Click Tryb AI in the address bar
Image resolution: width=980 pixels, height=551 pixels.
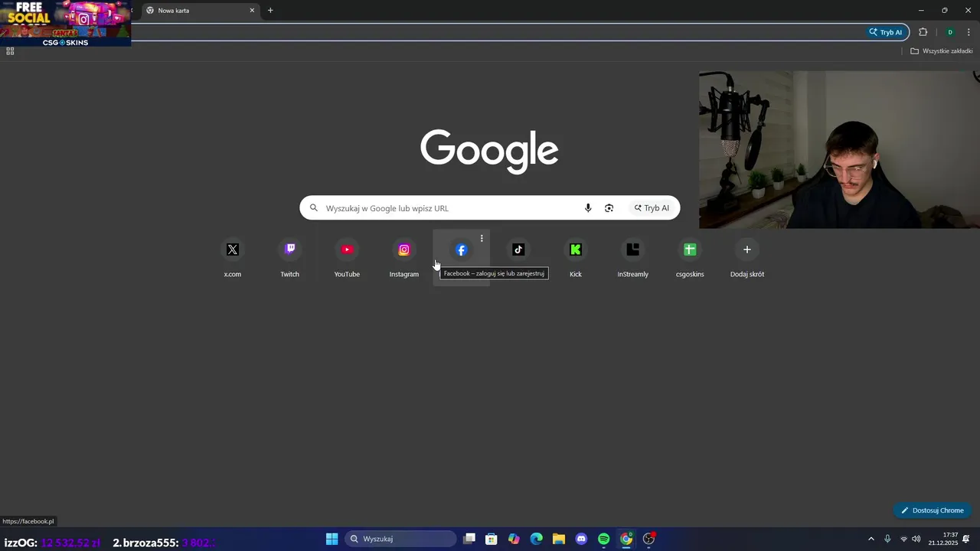click(887, 32)
